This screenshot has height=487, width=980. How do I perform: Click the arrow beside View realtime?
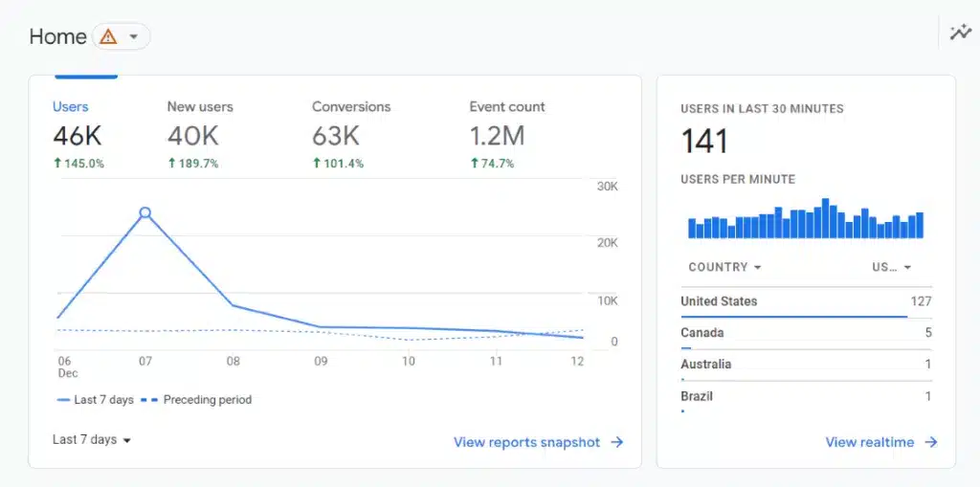(931, 442)
